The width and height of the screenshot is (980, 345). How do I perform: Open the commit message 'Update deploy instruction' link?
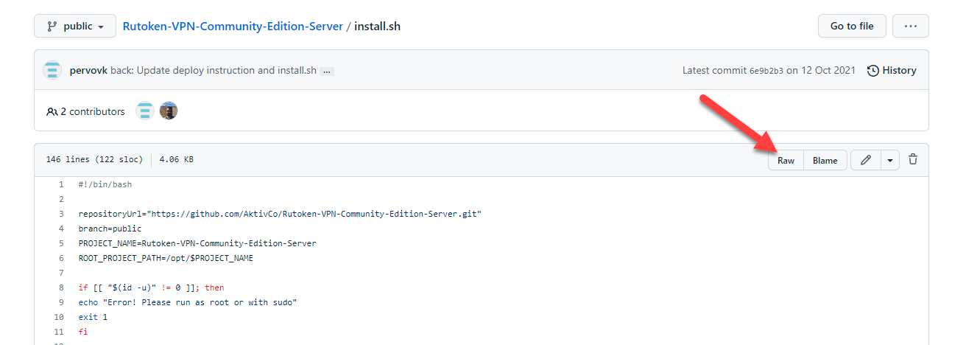click(226, 71)
